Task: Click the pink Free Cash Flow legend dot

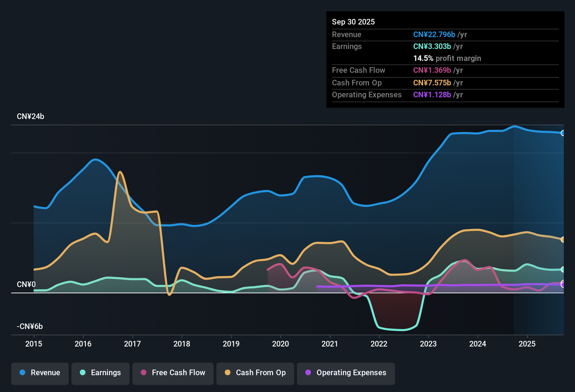Action: click(143, 373)
